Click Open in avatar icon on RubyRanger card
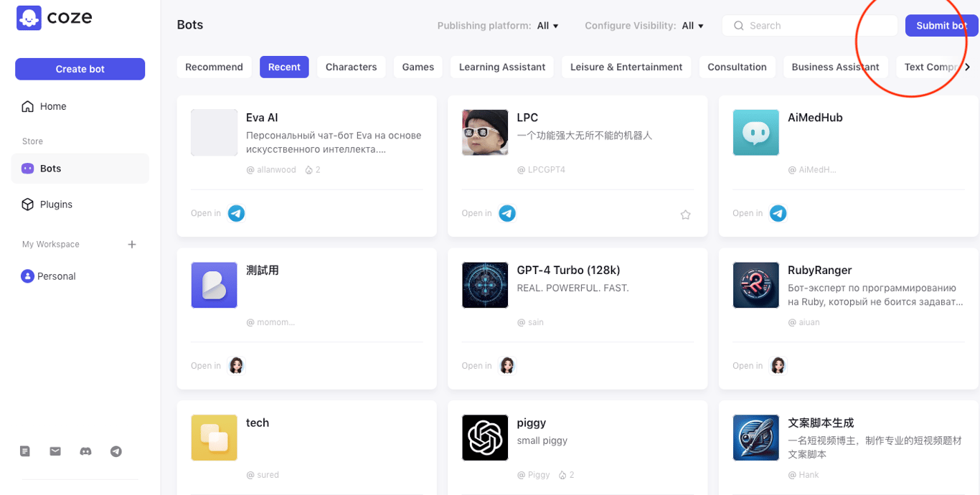Viewport: 980px width, 495px height. click(778, 366)
